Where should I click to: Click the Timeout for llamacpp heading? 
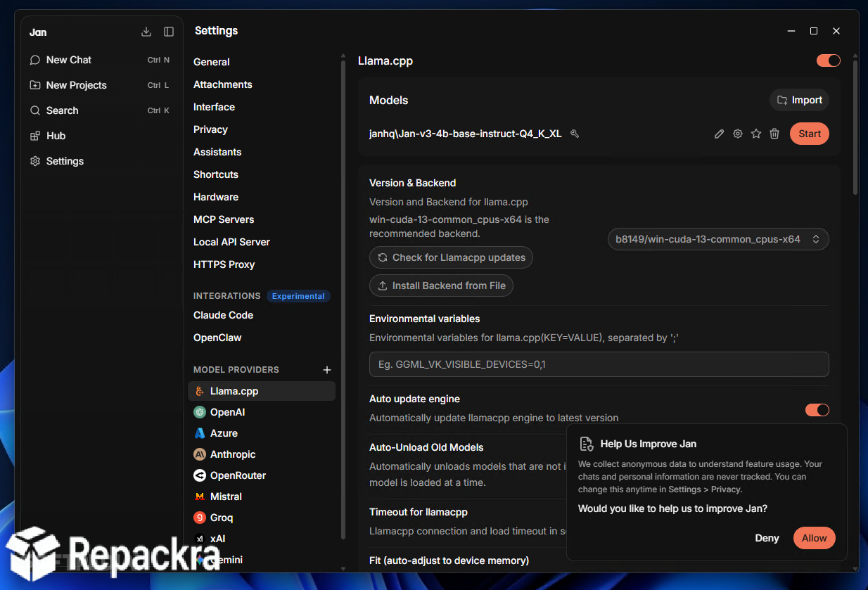coord(419,512)
